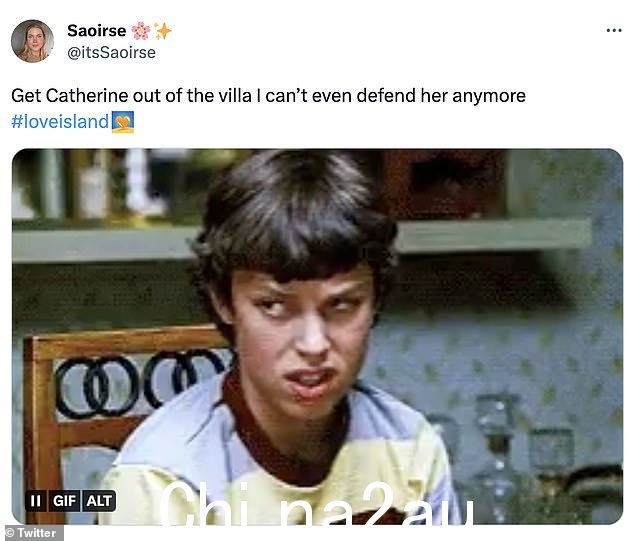The height and width of the screenshot is (541, 634).
Task: Open the #loveisland hashtag
Action: (x=60, y=121)
